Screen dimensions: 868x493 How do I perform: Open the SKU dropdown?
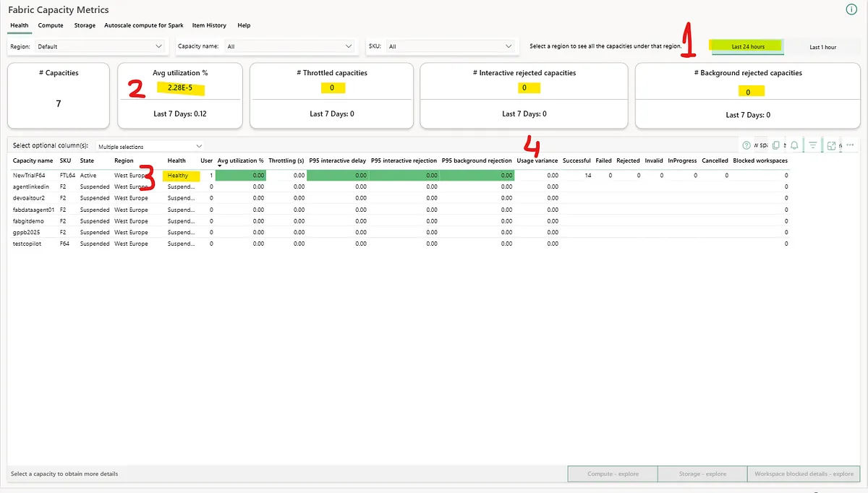click(450, 46)
